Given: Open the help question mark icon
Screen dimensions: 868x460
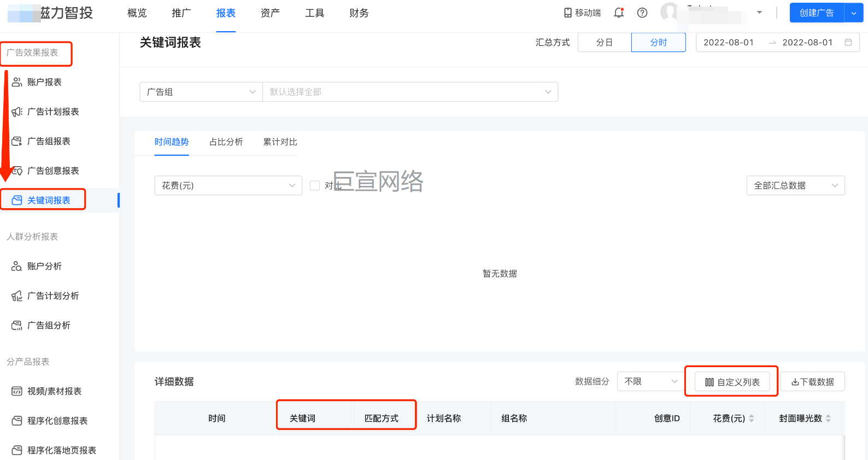Looking at the screenshot, I should pos(642,13).
